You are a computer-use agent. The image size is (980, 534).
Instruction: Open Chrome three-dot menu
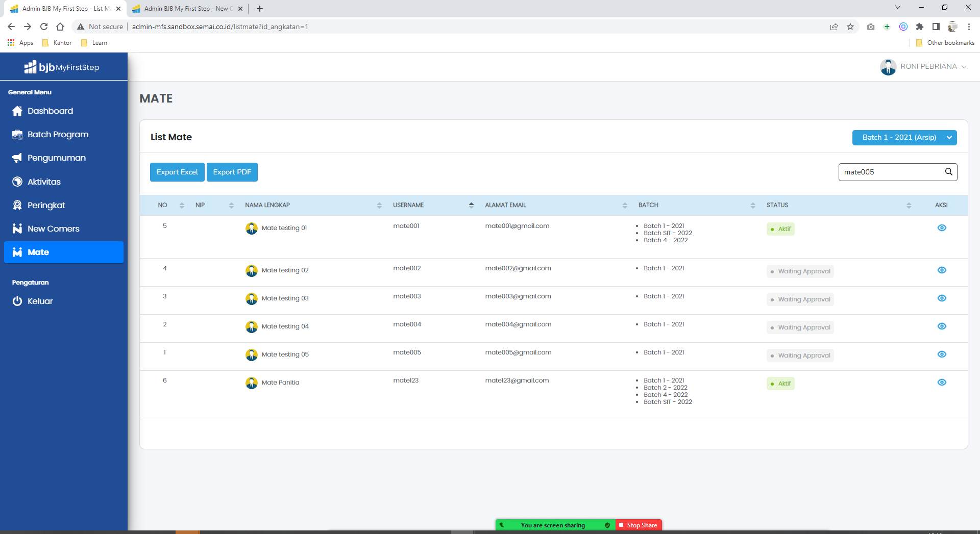[x=969, y=27]
